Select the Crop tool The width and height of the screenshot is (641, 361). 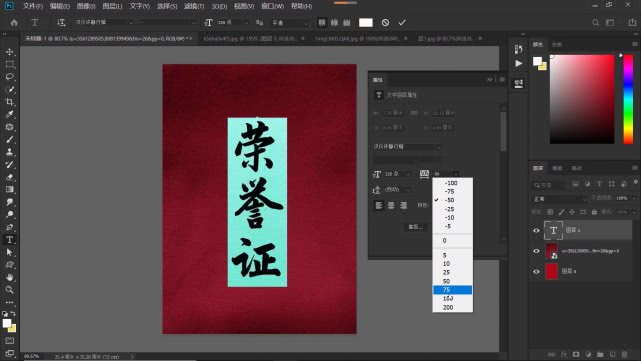coord(9,102)
